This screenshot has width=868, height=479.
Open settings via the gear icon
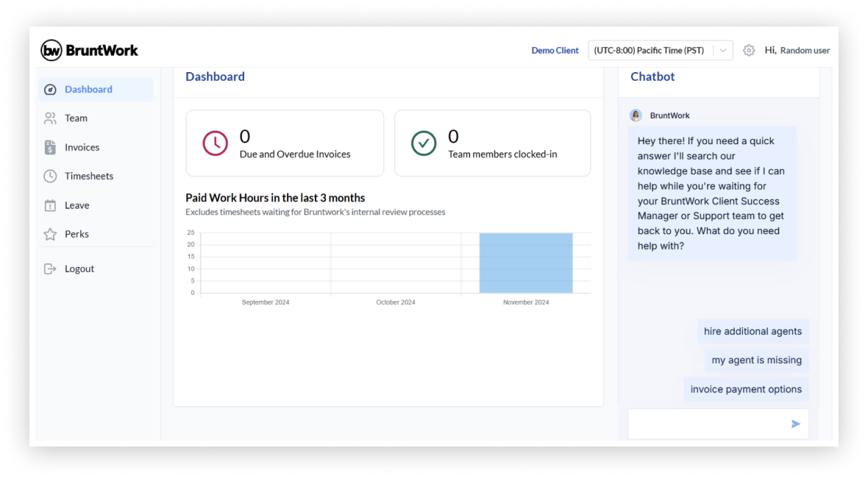(x=749, y=50)
